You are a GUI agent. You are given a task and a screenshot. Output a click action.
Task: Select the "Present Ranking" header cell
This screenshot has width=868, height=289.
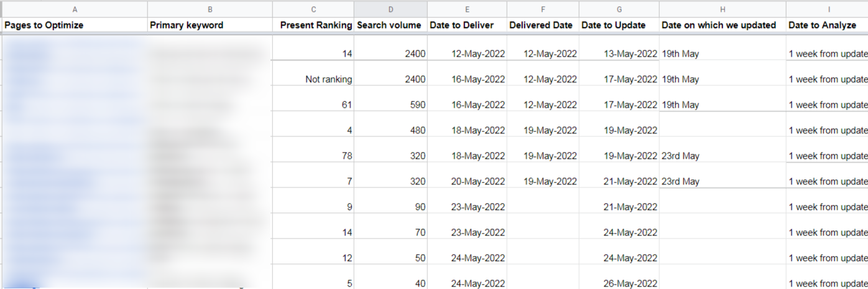point(313,26)
